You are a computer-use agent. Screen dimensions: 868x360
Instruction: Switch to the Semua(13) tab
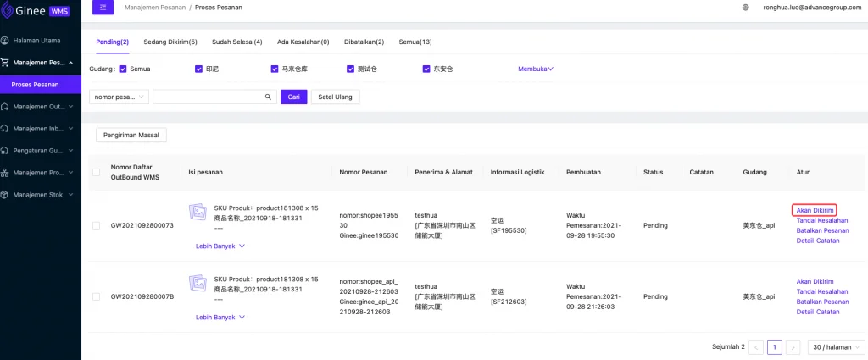click(x=415, y=42)
